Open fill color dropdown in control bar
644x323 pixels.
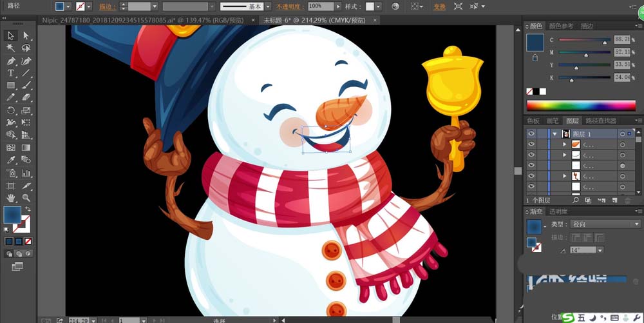tap(68, 6)
